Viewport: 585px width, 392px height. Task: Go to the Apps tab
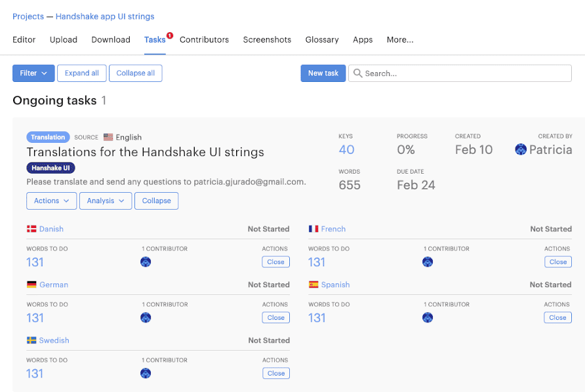coord(363,39)
